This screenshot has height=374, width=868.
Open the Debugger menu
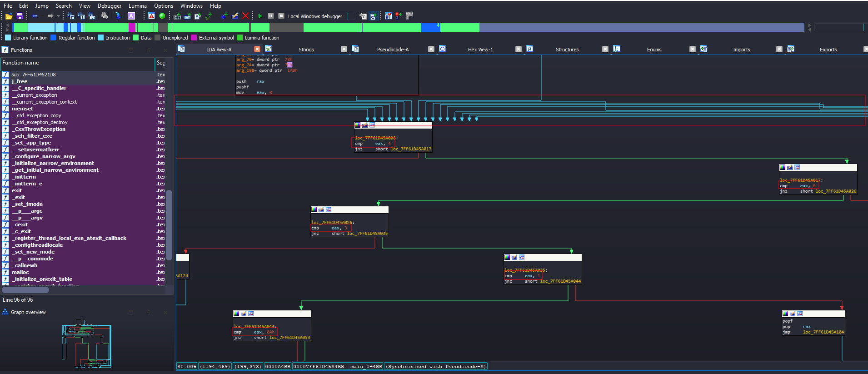click(110, 6)
